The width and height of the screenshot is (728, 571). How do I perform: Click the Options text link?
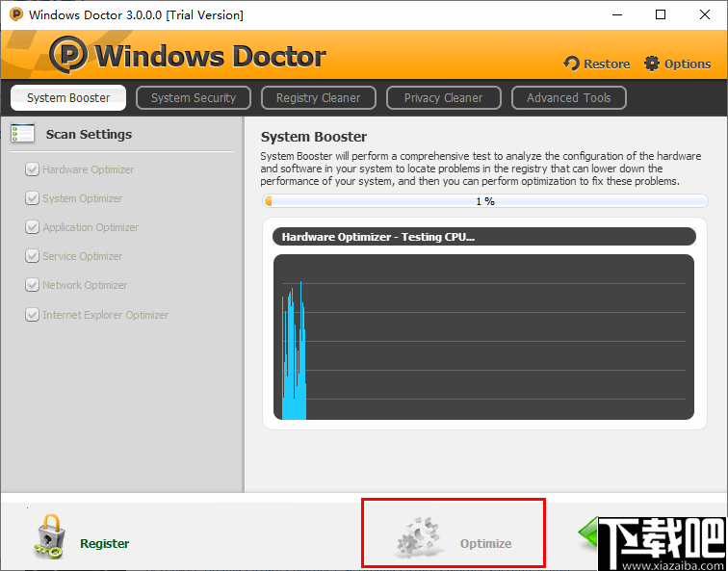(688, 65)
